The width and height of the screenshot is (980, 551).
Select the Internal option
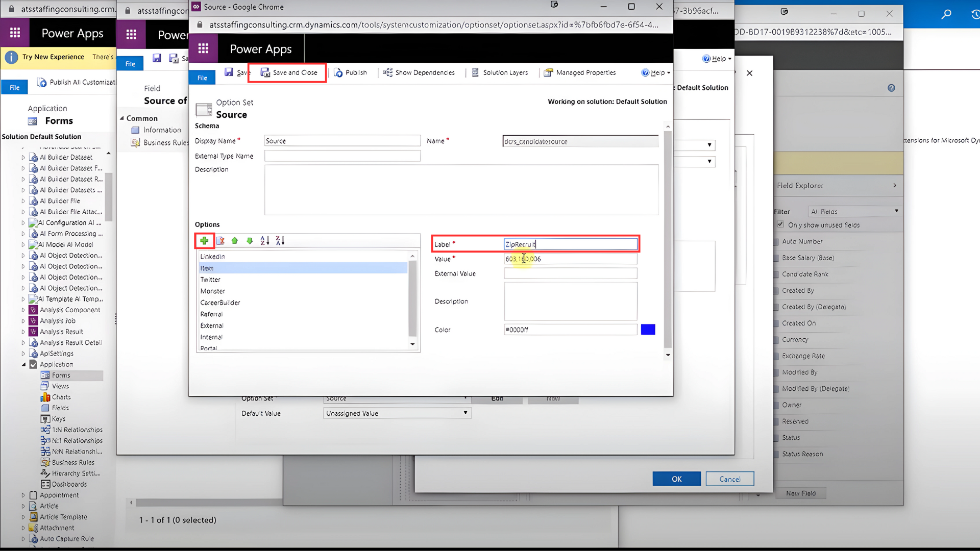coord(303,337)
